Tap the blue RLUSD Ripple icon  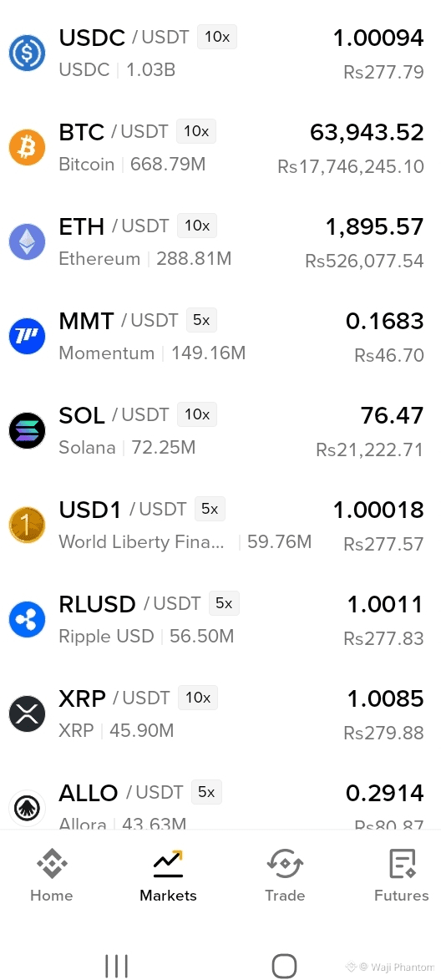click(27, 619)
